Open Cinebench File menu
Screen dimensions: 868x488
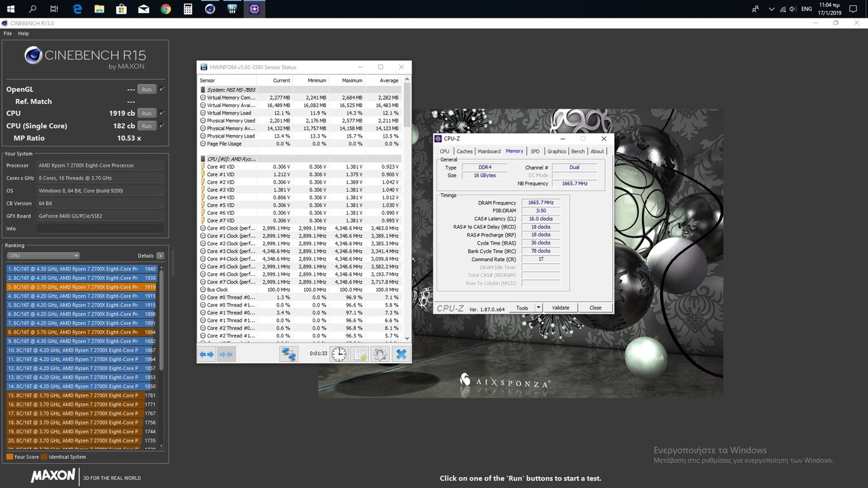8,33
